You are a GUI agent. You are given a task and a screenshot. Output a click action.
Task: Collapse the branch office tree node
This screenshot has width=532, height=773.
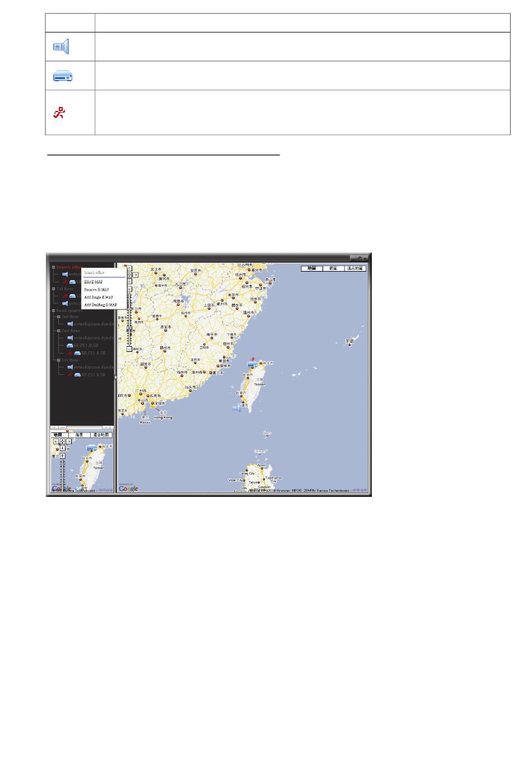point(53,267)
